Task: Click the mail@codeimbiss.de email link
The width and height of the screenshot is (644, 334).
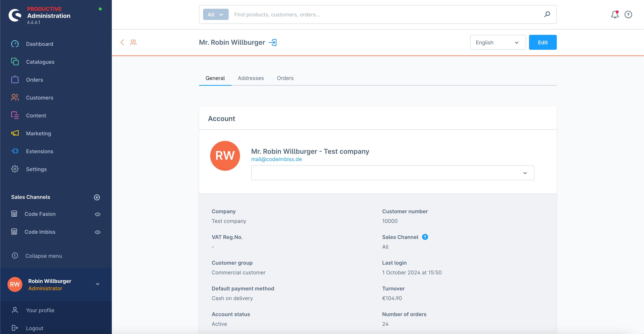Action: click(276, 159)
